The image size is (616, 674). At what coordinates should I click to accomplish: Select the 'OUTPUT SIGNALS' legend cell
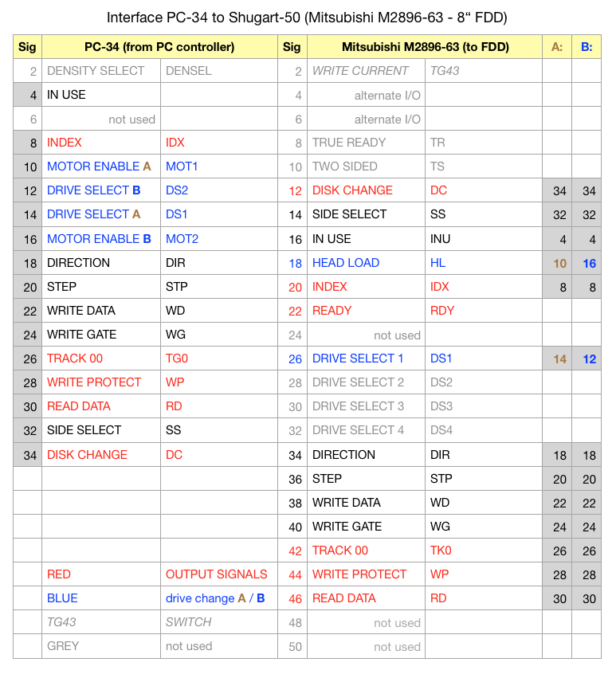219,574
